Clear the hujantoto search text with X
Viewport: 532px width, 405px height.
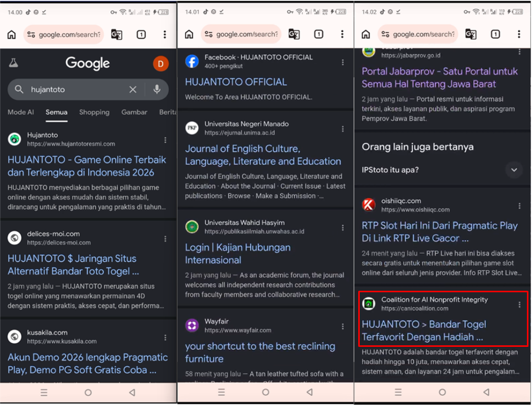point(132,89)
